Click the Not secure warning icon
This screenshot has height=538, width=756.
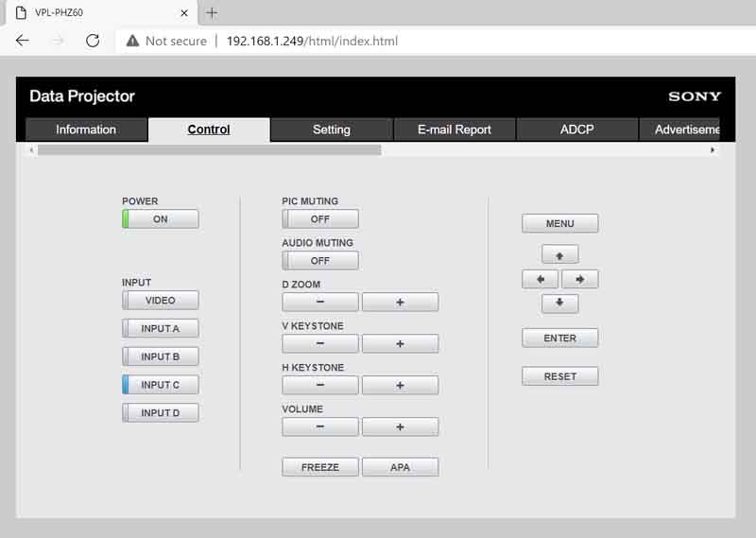[x=132, y=41]
